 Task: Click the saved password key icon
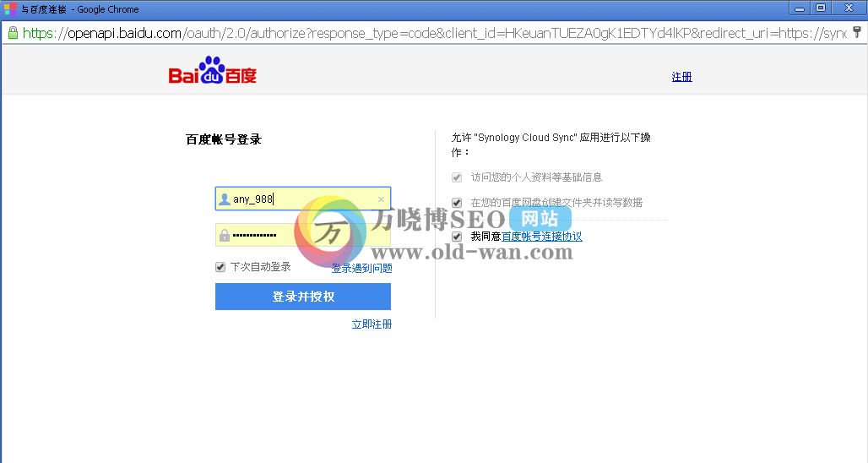pos(857,33)
